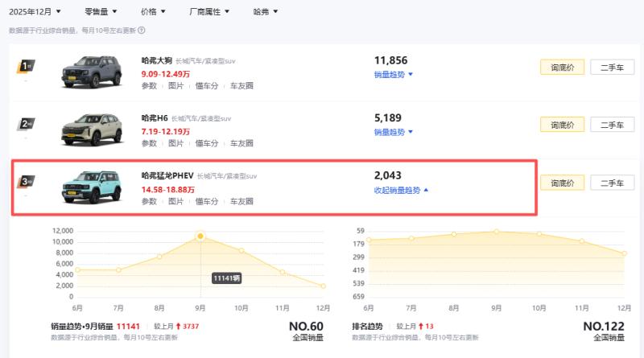Open 参数 for 哈弗大狗
644x358 pixels.
[149, 85]
